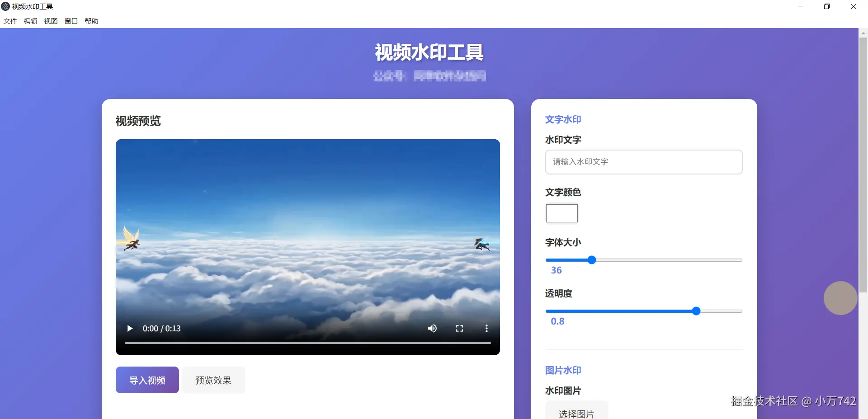The image size is (868, 419).
Task: Click the 导入视频 button
Action: pos(147,380)
